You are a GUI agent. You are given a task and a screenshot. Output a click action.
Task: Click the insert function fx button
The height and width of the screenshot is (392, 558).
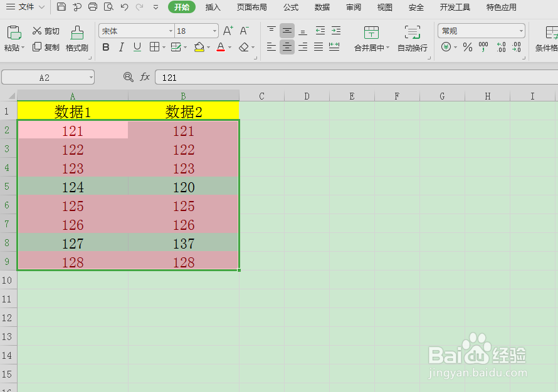(x=144, y=77)
